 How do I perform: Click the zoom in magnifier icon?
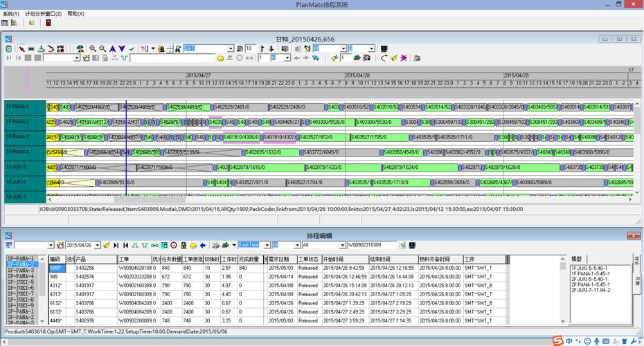[x=93, y=48]
